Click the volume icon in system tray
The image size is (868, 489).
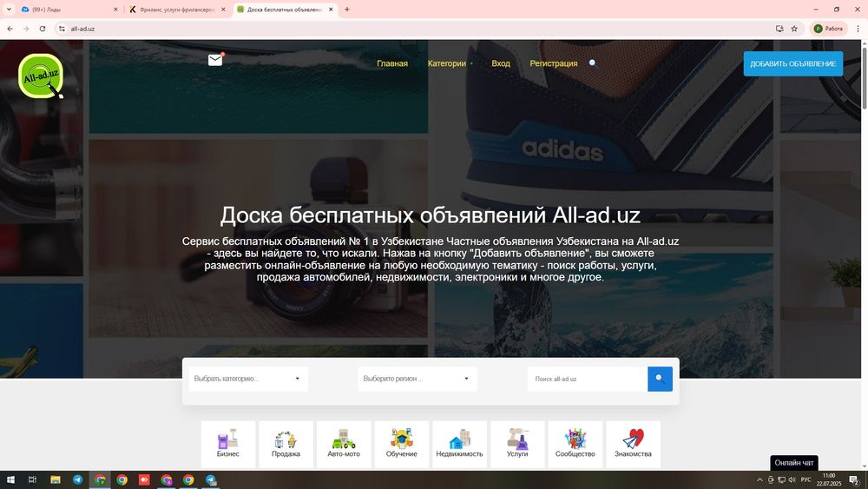[792, 479]
